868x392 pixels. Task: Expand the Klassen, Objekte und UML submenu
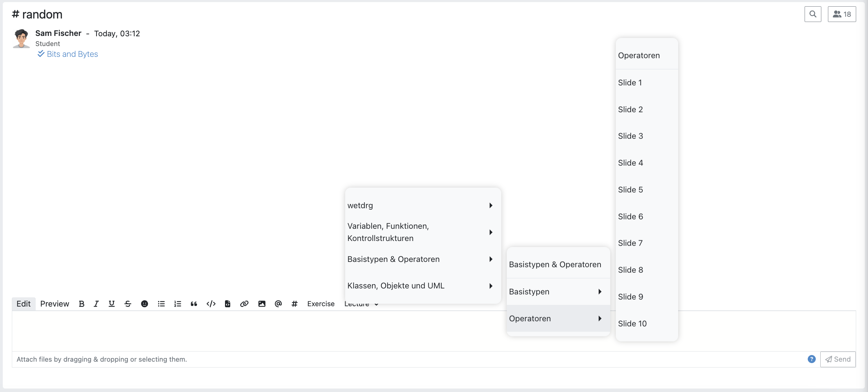396,286
